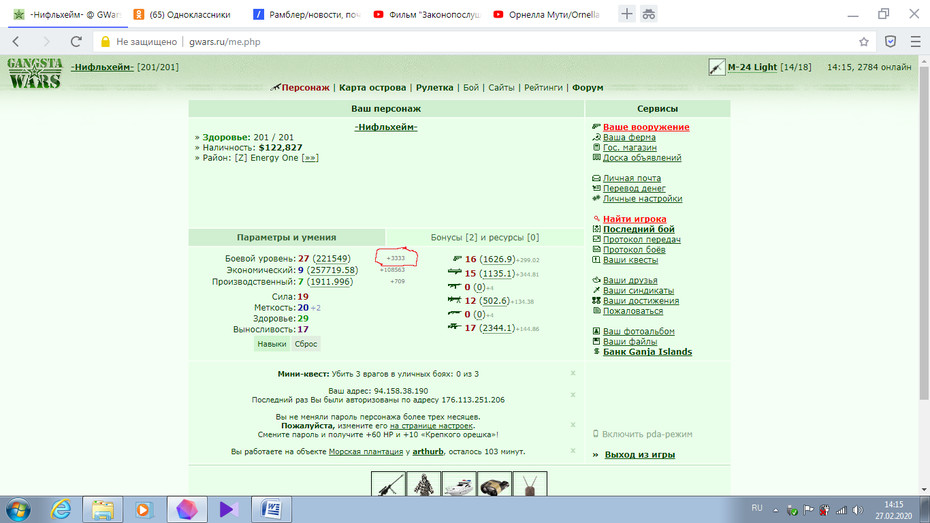Click the incognito mask icon in tab bar

coord(648,14)
